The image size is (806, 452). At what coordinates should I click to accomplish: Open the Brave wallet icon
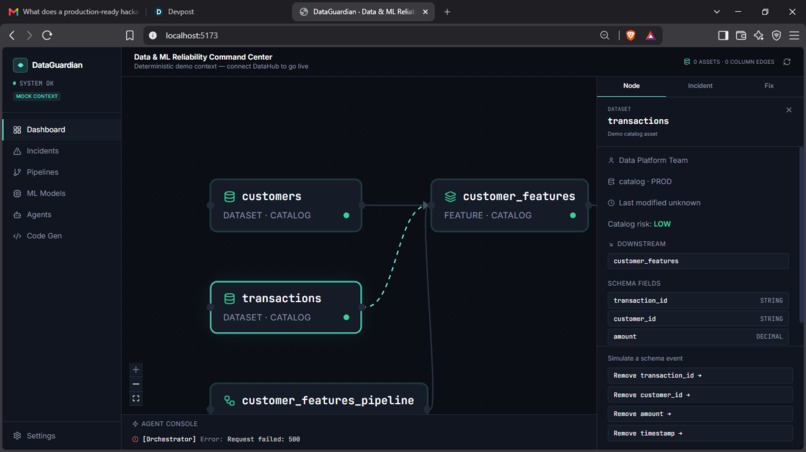pos(741,35)
